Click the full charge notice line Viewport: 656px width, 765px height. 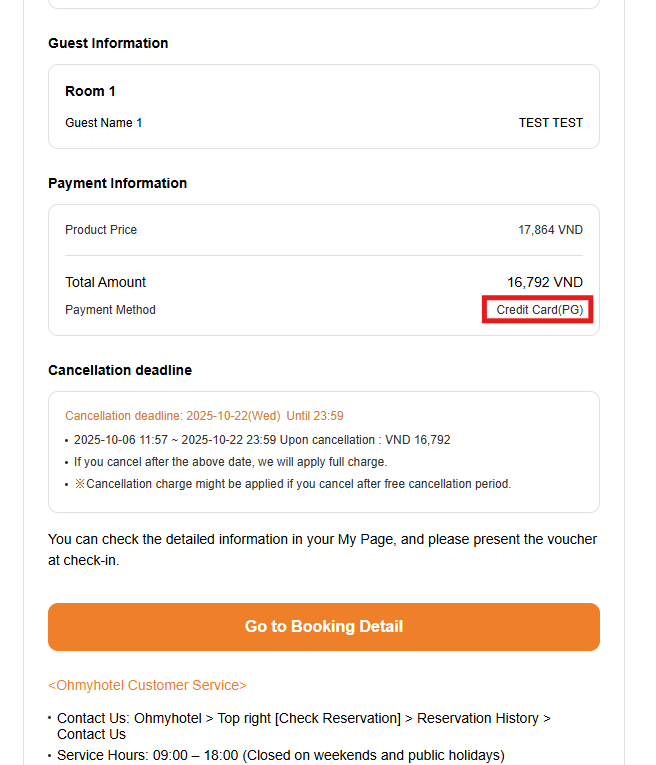point(230,462)
